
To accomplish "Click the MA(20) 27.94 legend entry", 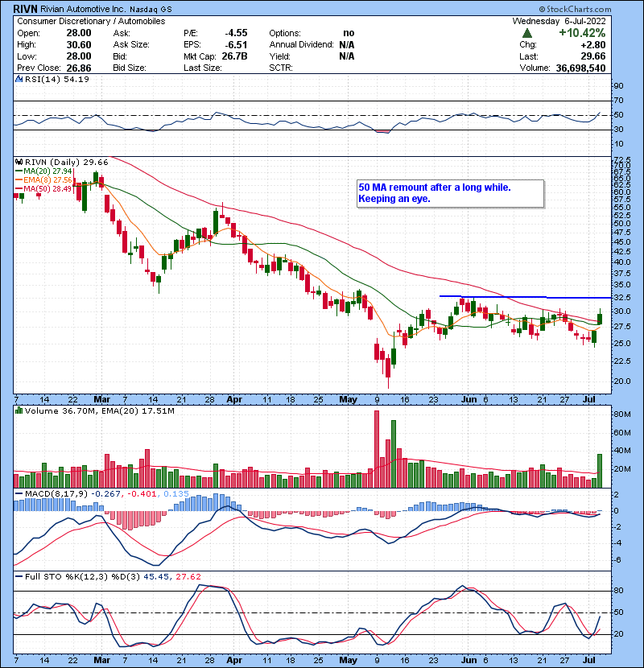I will coord(44,171).
